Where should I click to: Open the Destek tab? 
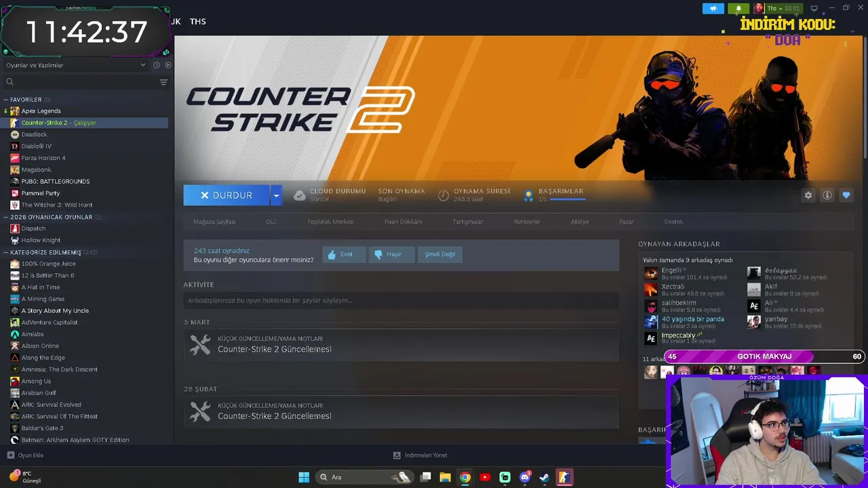click(x=673, y=222)
